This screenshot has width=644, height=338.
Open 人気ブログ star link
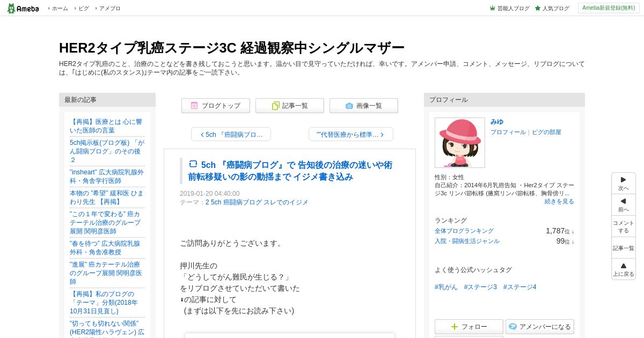coord(552,9)
